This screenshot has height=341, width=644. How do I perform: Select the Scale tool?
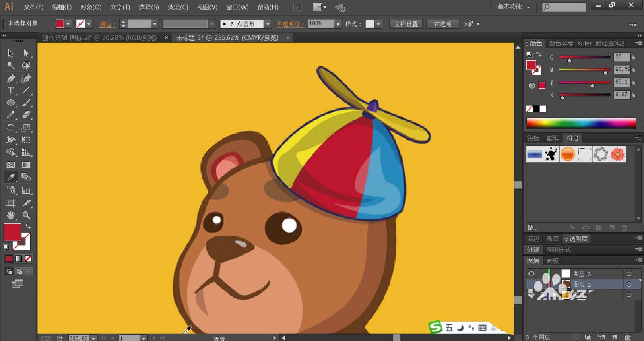[26, 128]
